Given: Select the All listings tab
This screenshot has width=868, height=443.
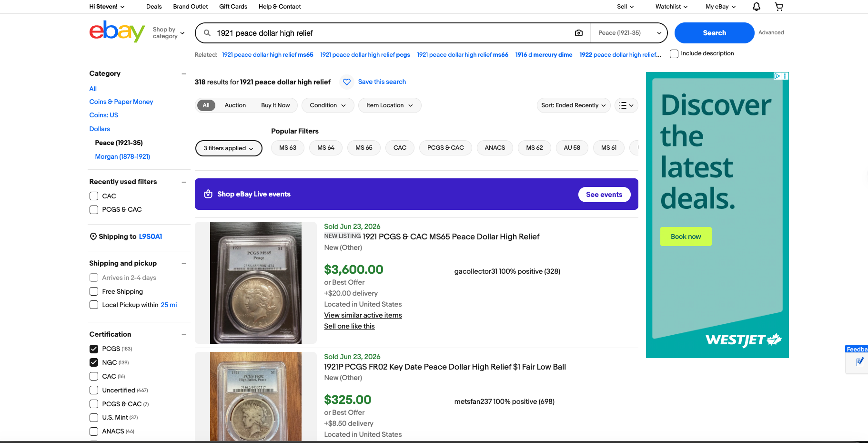Looking at the screenshot, I should pos(206,105).
